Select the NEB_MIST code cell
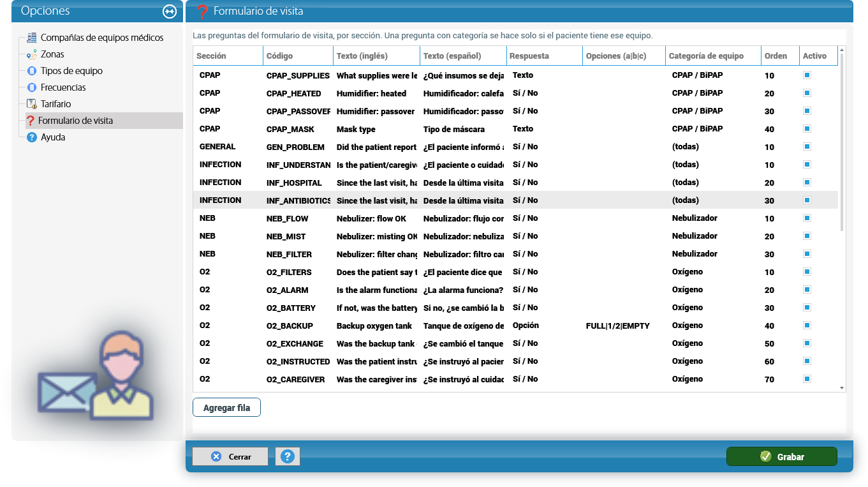This screenshot has height=487, width=868. (x=298, y=236)
